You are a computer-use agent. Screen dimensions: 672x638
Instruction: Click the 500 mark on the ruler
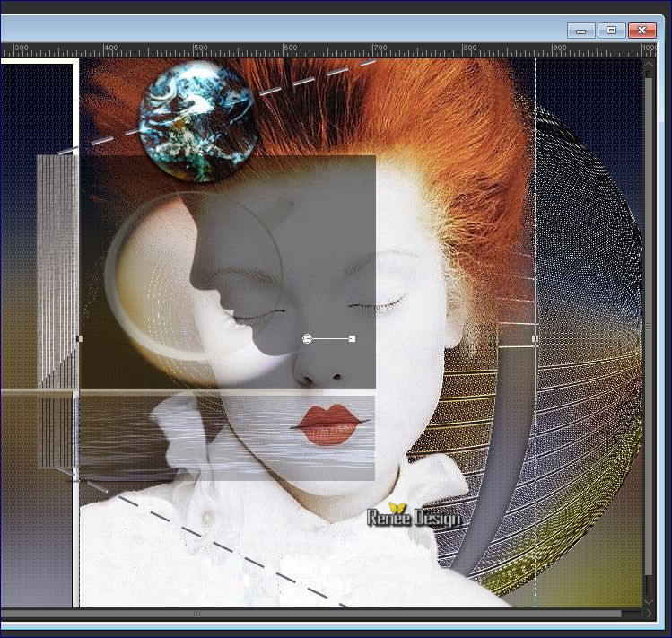[x=201, y=48]
